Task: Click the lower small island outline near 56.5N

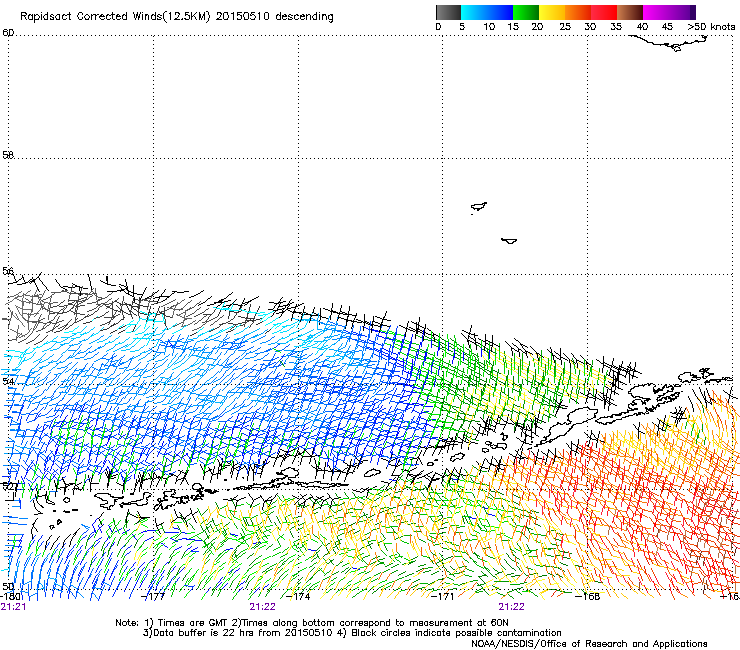Action: pyautogui.click(x=509, y=241)
